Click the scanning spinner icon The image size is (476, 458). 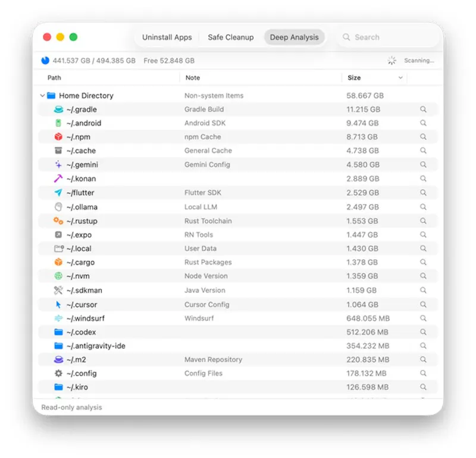[x=392, y=61]
